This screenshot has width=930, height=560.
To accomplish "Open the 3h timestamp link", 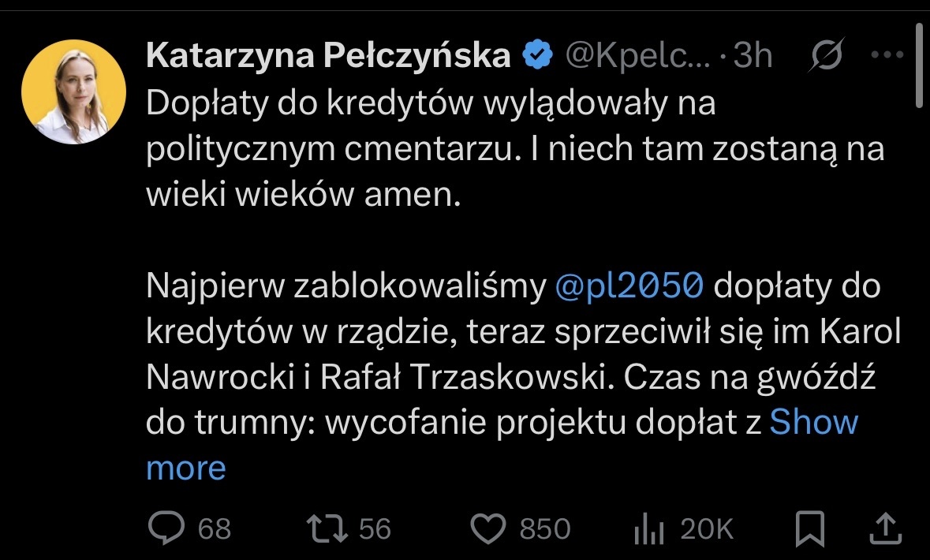I will click(753, 56).
